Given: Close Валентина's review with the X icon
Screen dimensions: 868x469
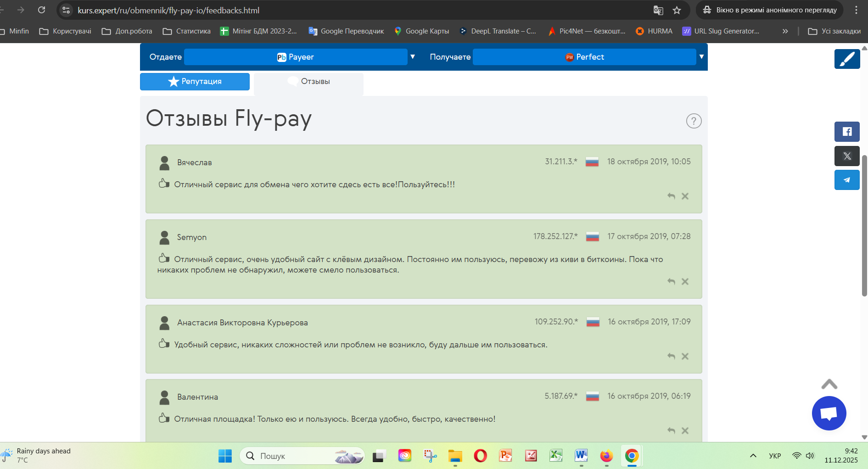Looking at the screenshot, I should click(x=685, y=430).
